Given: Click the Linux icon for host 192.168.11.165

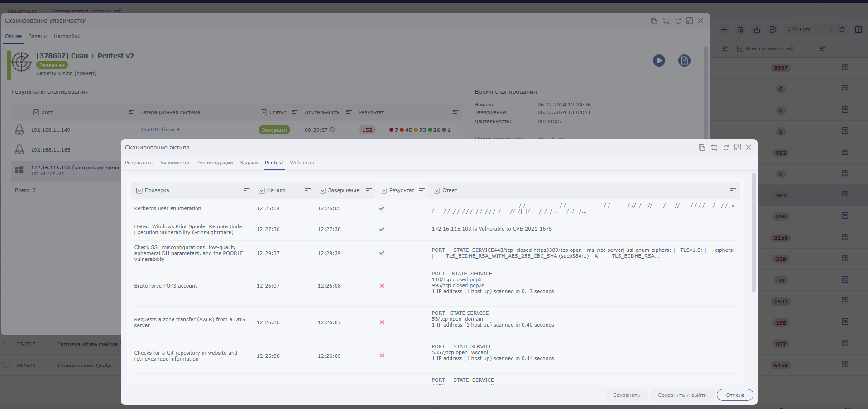Looking at the screenshot, I should pos(19,150).
